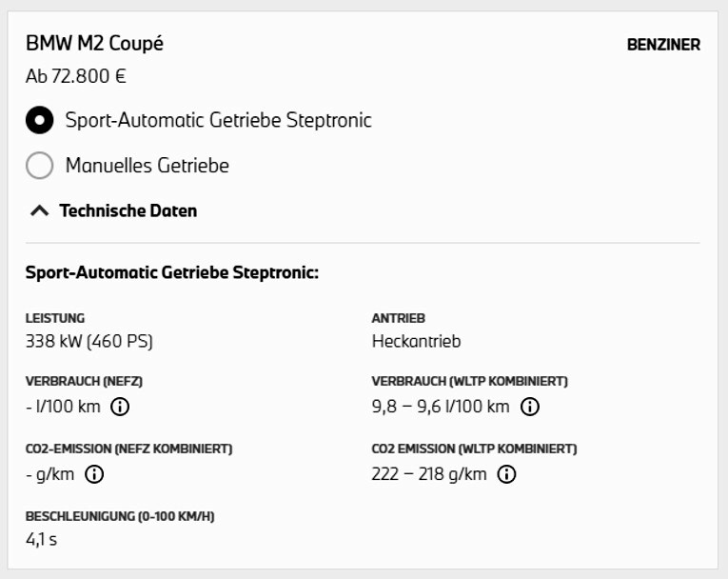Screen dimensions: 728x579
Task: Click the 222 – 218 g/km emission value
Action: pos(429,474)
